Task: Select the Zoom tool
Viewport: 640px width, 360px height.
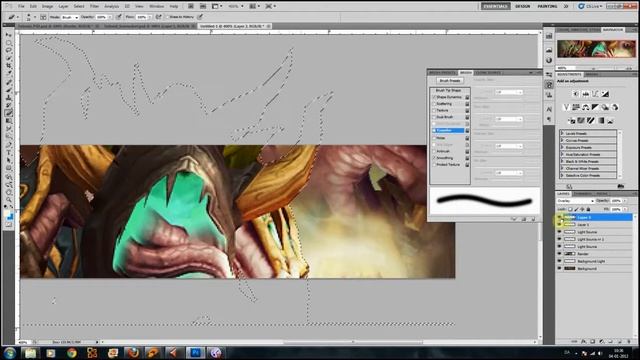Action: (x=9, y=200)
